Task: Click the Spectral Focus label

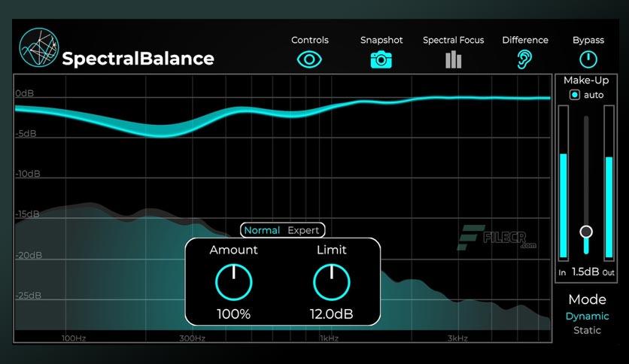Action: click(x=453, y=40)
